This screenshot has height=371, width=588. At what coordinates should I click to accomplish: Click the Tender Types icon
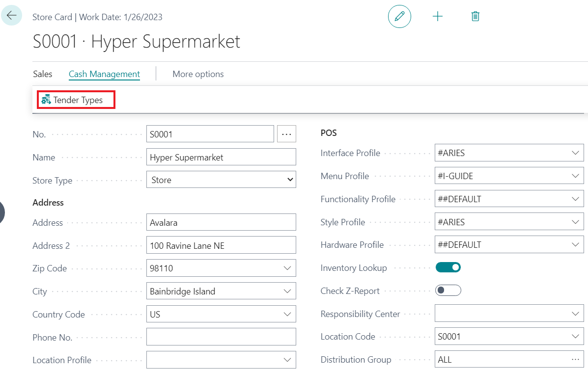pyautogui.click(x=46, y=100)
